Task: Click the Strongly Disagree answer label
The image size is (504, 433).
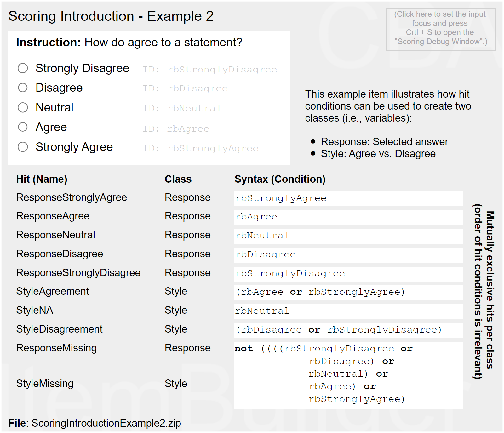Action: pyautogui.click(x=82, y=68)
